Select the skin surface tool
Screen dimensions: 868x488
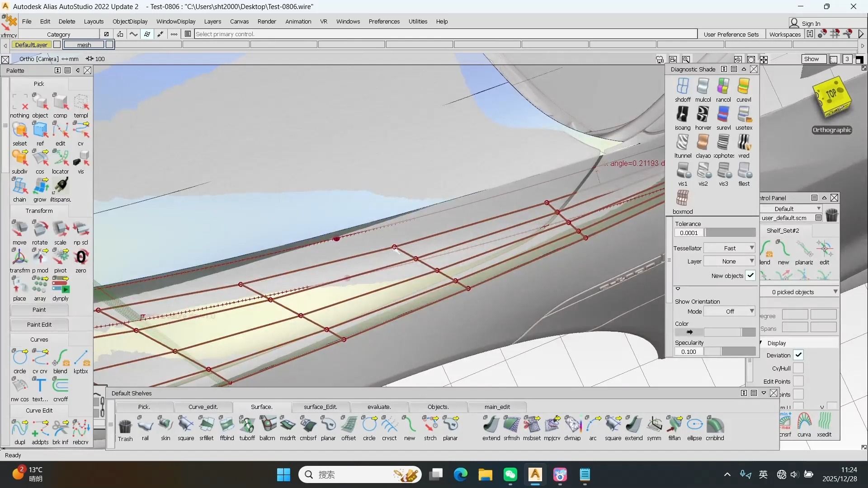[x=165, y=425]
